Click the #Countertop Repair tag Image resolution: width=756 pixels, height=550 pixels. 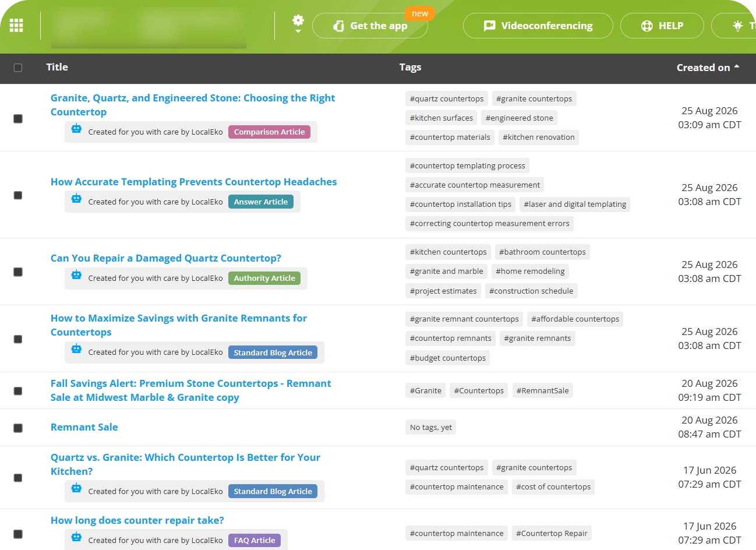coord(552,534)
